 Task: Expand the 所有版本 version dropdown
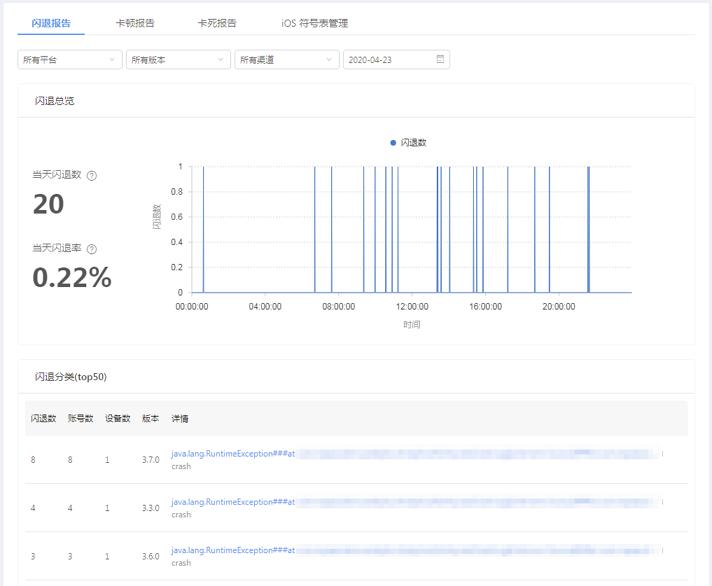(x=178, y=59)
